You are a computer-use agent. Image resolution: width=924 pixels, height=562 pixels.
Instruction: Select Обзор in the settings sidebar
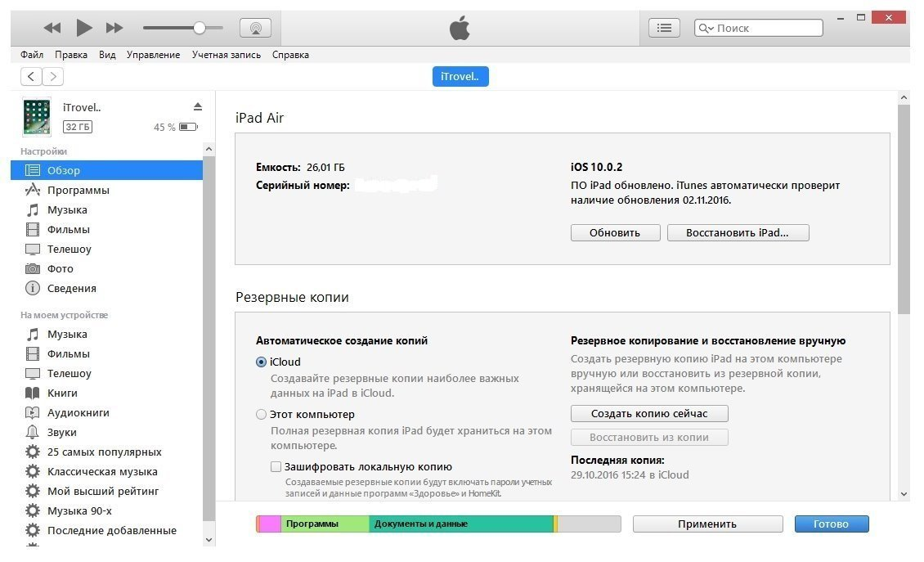tap(106, 170)
